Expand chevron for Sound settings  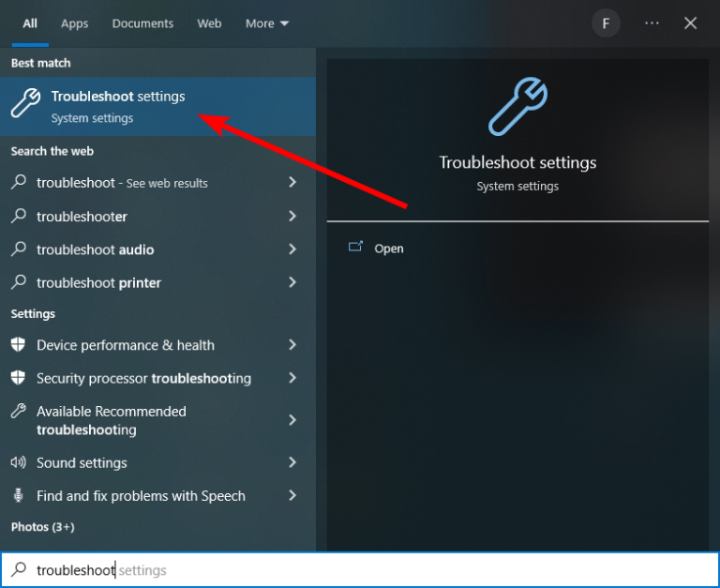pyautogui.click(x=292, y=462)
